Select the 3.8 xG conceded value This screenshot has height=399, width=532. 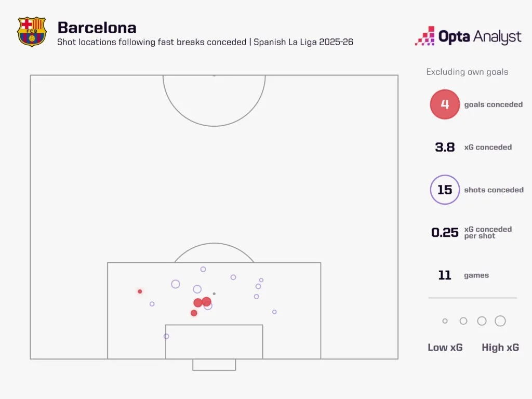pyautogui.click(x=445, y=147)
